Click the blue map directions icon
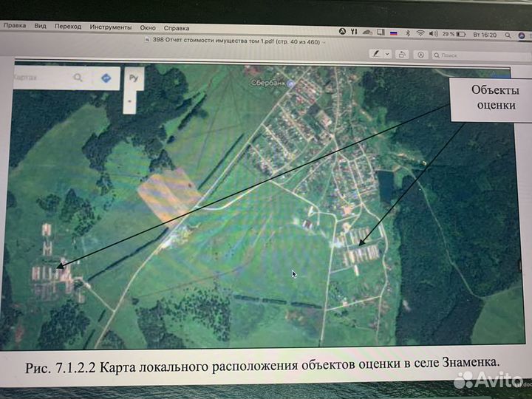The image size is (532, 399). (106, 78)
